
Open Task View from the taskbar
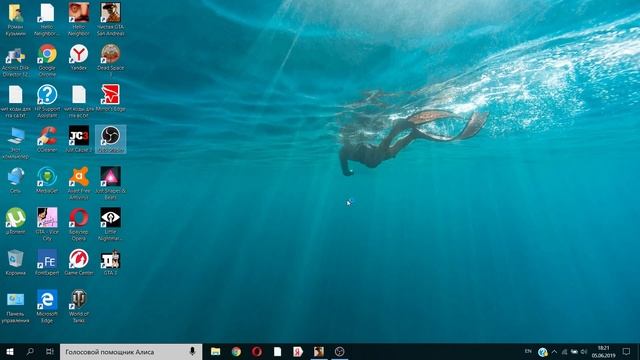pyautogui.click(x=50, y=351)
